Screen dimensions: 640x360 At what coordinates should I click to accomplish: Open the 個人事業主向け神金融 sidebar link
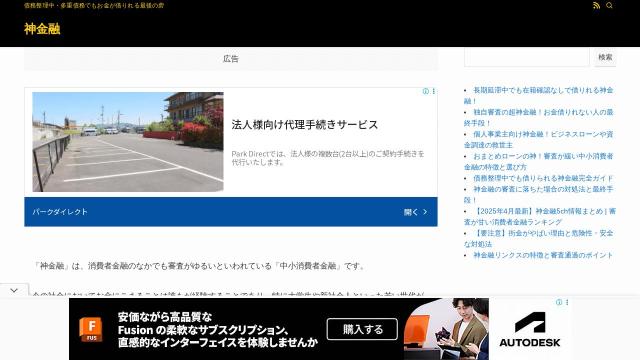[x=538, y=140]
